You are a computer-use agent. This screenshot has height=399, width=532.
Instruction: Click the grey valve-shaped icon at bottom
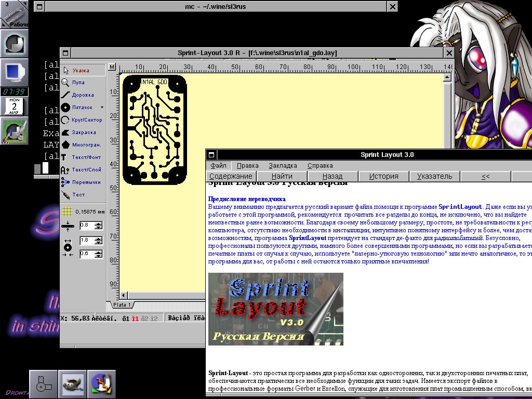[x=44, y=384]
